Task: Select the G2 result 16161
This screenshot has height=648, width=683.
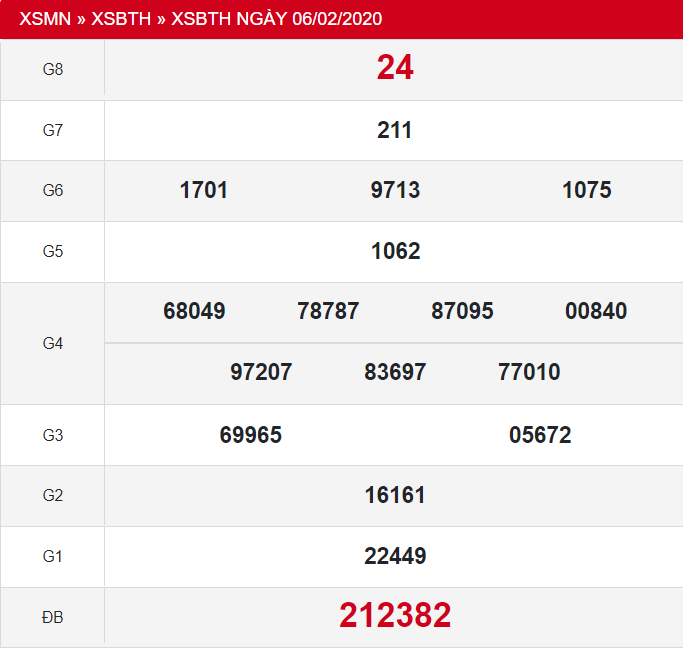Action: (x=395, y=495)
